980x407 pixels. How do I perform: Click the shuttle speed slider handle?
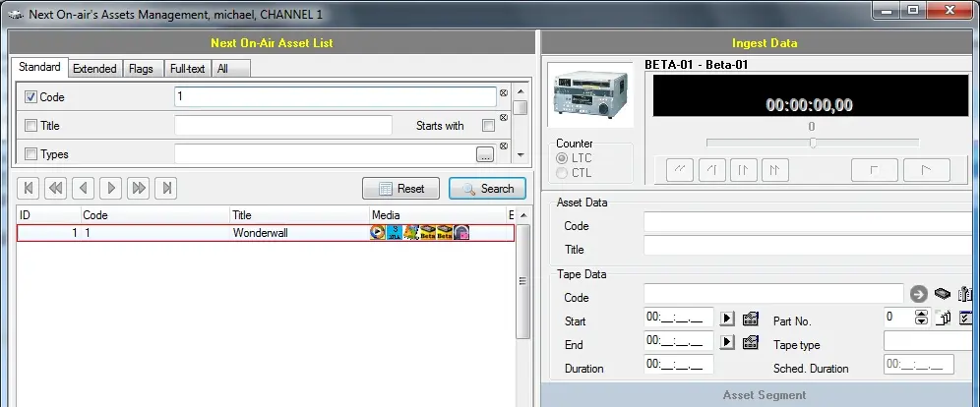(813, 143)
